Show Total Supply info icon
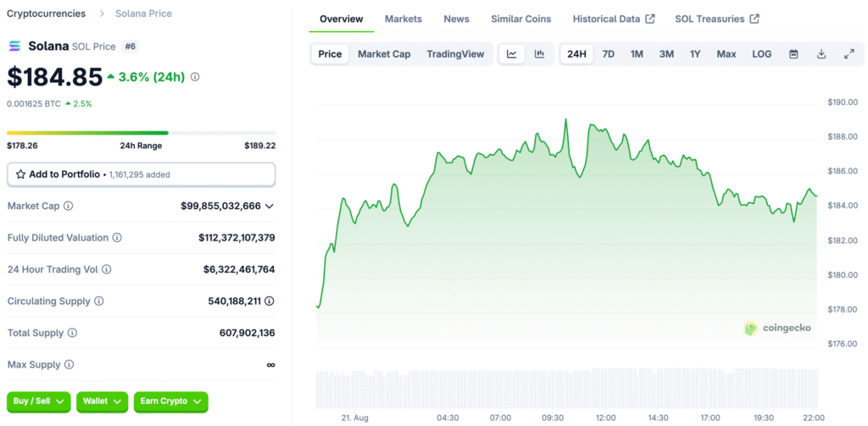 pyautogui.click(x=72, y=333)
